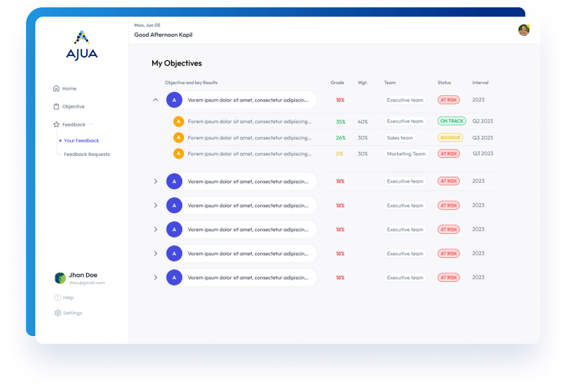
Task: Click the Marketing Team tag
Action: click(406, 153)
